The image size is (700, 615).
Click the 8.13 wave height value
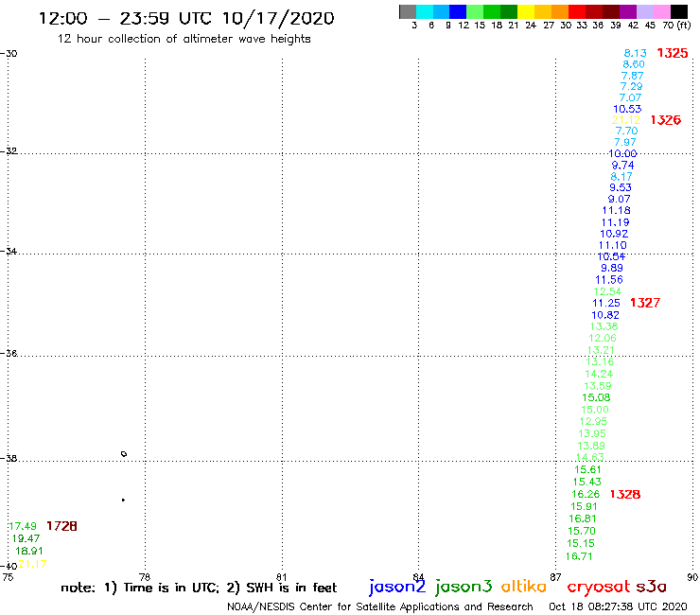636,53
